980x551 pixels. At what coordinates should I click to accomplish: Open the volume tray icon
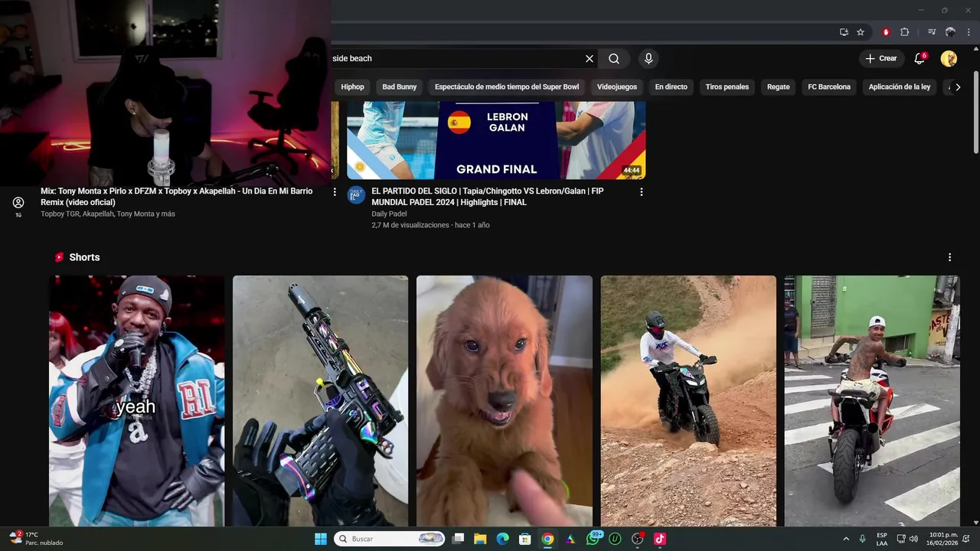click(x=913, y=539)
